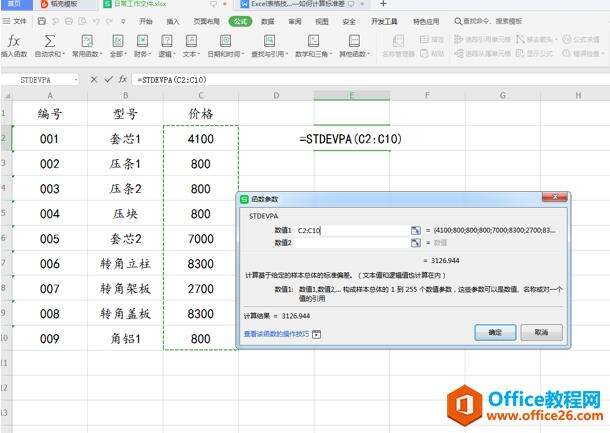Open the quick access toolbar customize arrow
This screenshot has width=610, height=433.
(123, 21)
